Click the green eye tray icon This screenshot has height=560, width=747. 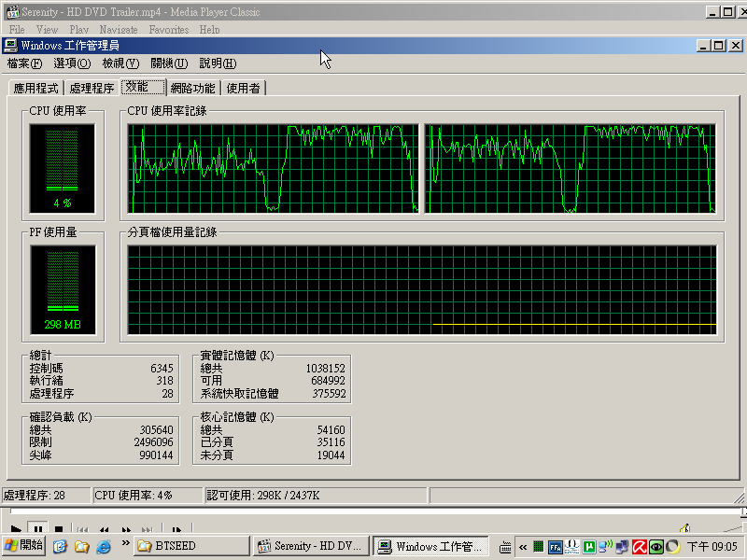[656, 546]
